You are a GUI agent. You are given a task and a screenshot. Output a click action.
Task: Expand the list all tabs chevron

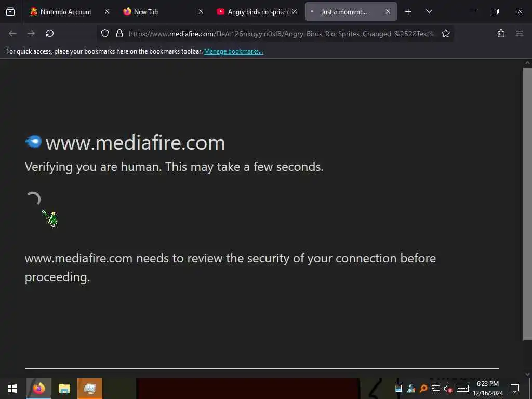[x=429, y=12]
